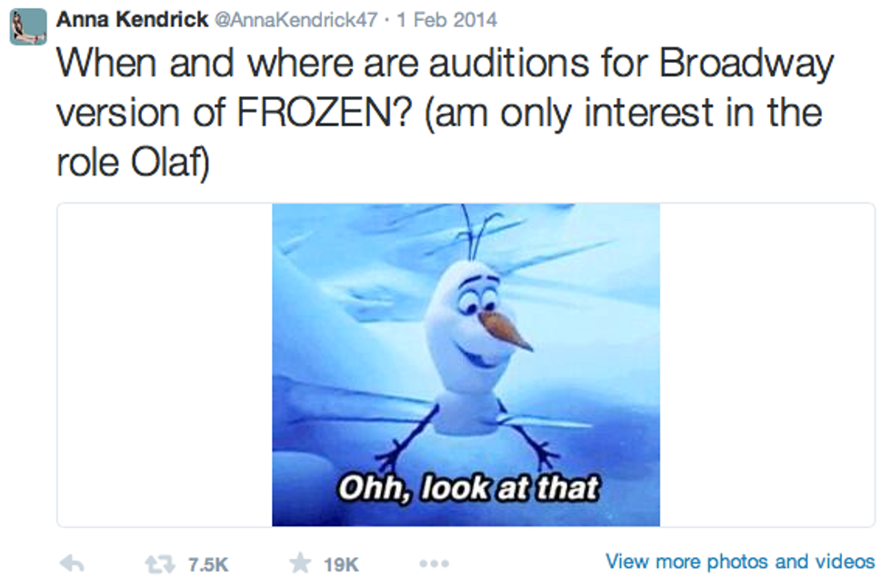
Task: Click "role Olaf)" on the tweet's last line
Action: pyautogui.click(x=133, y=162)
